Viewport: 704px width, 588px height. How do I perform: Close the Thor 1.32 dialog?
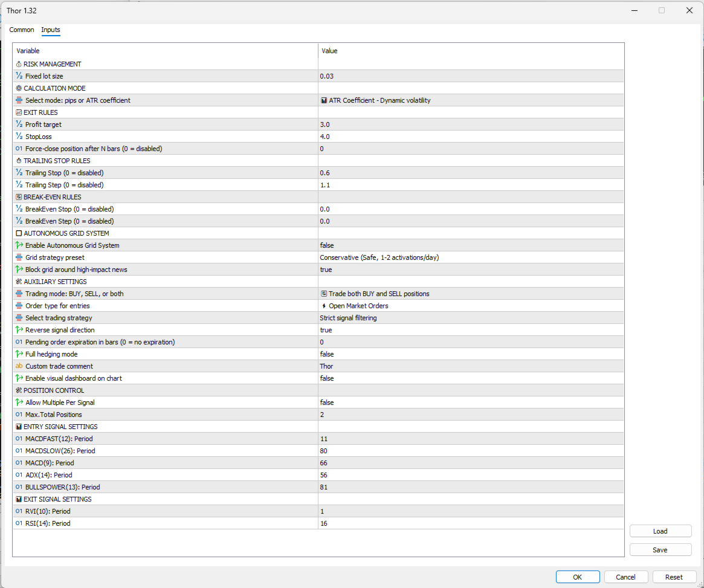tap(689, 10)
